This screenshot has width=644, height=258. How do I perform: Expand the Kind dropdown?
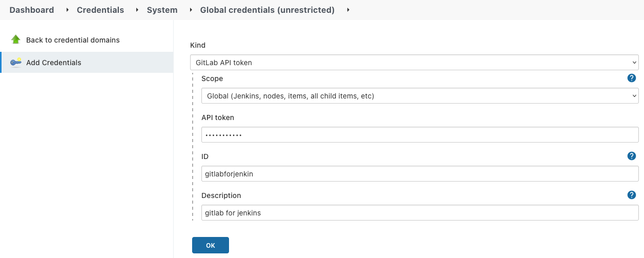(414, 63)
